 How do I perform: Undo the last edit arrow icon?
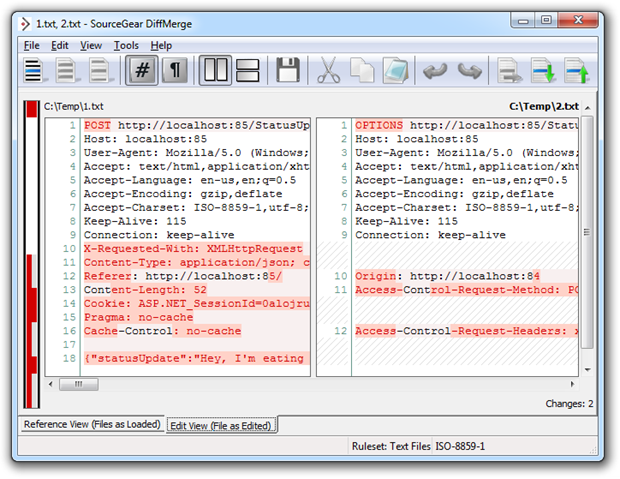point(435,71)
